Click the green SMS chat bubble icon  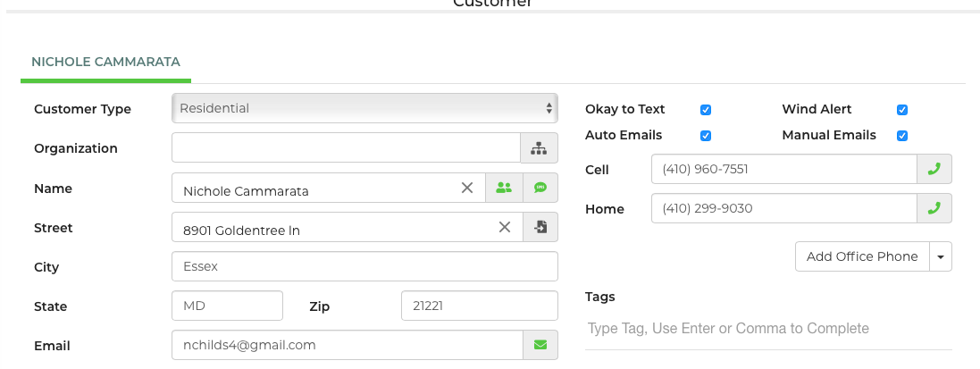[x=540, y=188]
